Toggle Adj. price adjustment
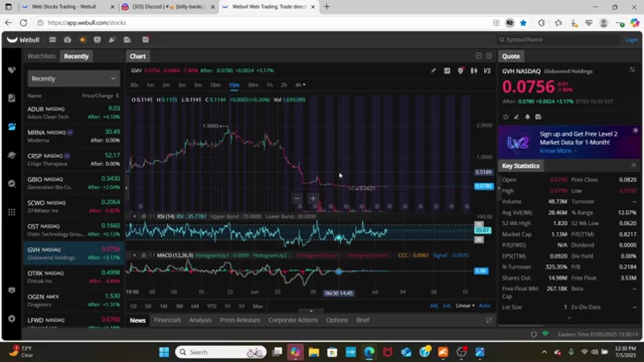This screenshot has width=644, height=362. (x=434, y=306)
